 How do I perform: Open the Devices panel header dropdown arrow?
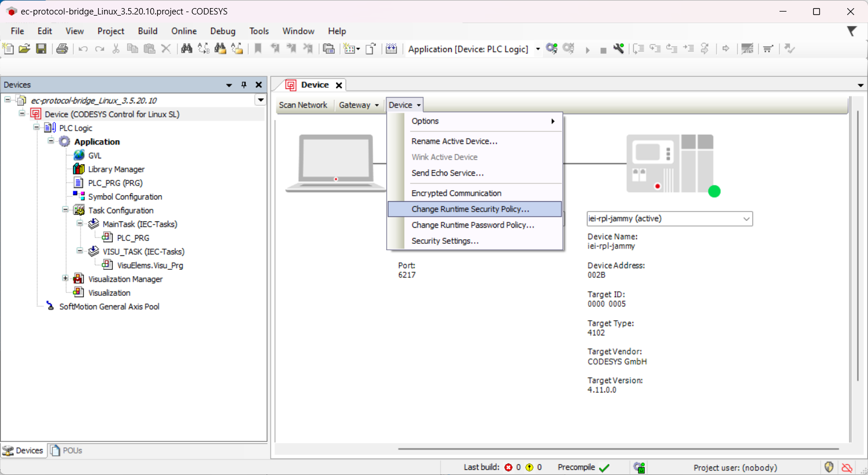point(229,85)
